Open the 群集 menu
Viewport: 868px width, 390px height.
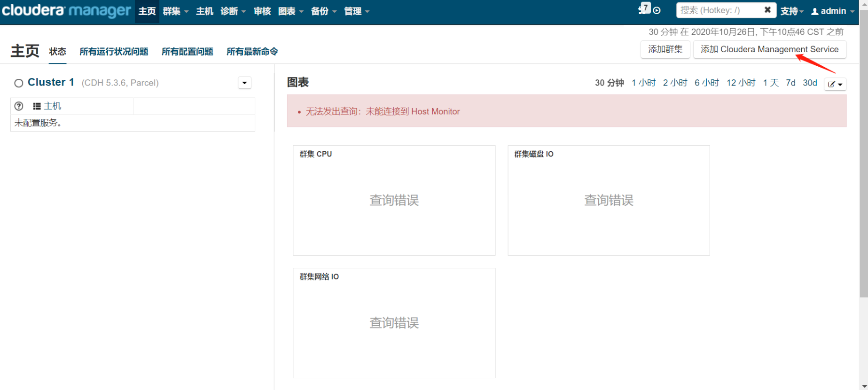[175, 11]
